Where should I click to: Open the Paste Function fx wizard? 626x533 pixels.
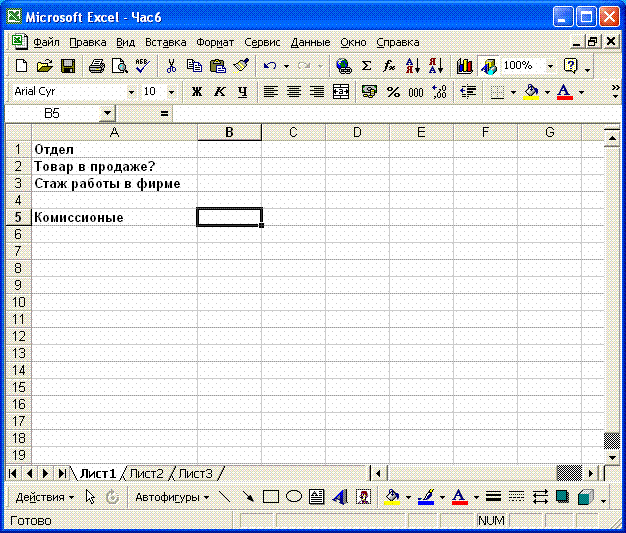pyautogui.click(x=389, y=65)
